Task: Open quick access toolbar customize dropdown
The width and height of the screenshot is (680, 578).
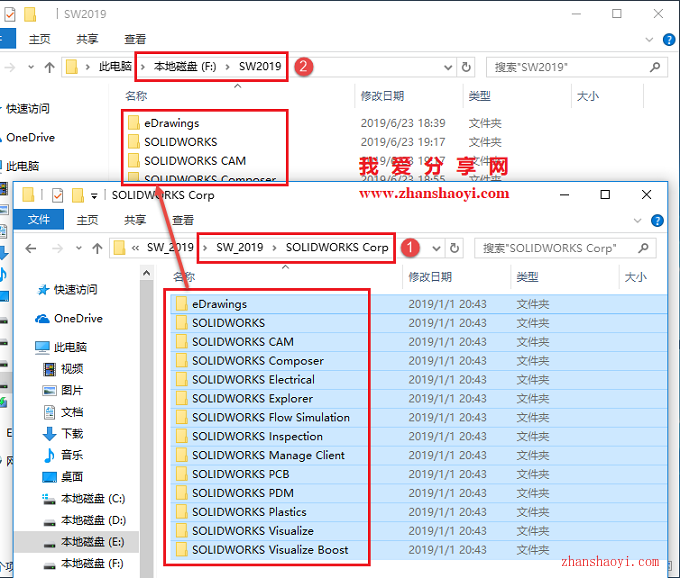Action: [94, 196]
